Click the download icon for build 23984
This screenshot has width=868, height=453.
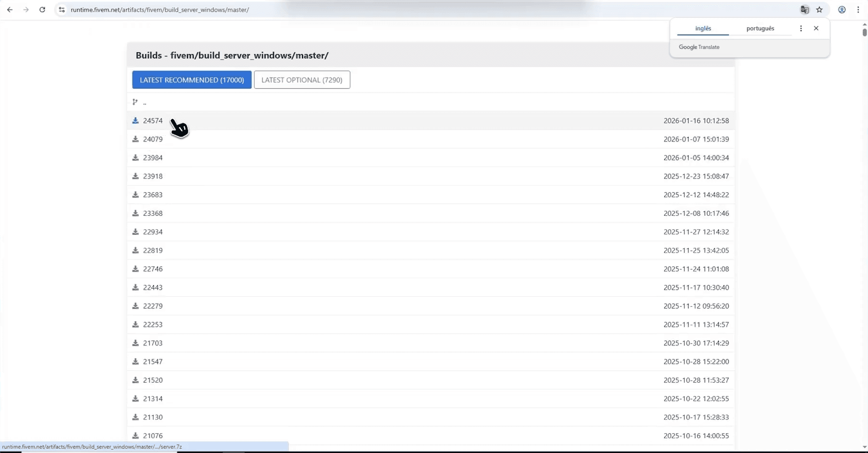[135, 158]
